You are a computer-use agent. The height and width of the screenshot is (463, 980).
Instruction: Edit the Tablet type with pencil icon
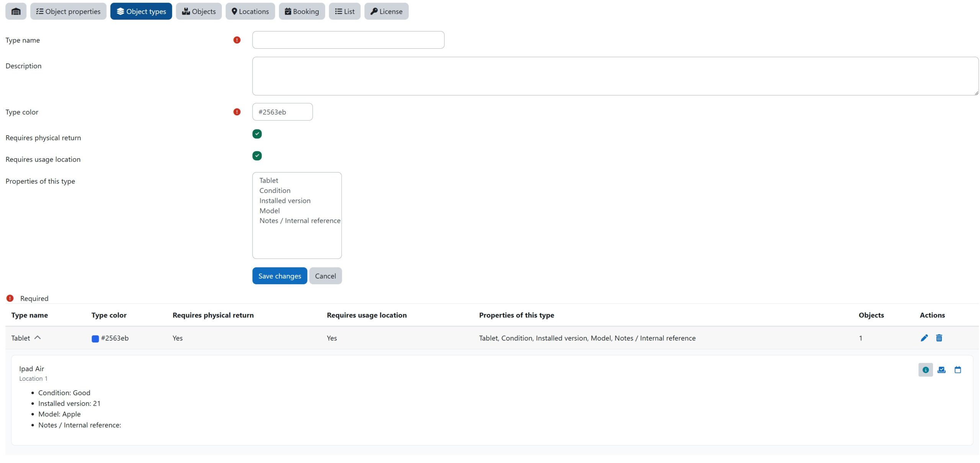tap(924, 338)
